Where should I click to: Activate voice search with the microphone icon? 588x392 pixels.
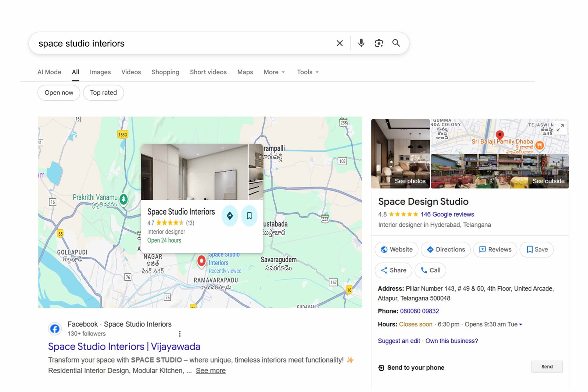[x=361, y=43]
